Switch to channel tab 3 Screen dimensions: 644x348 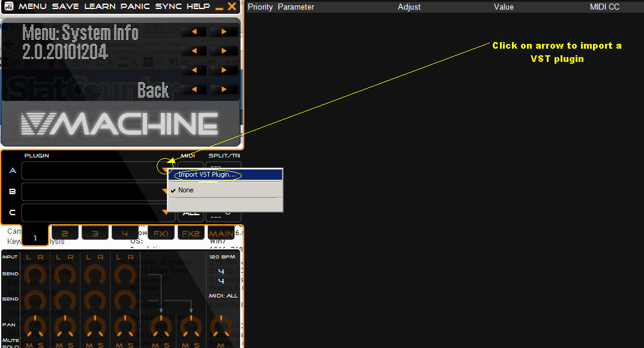(95, 233)
